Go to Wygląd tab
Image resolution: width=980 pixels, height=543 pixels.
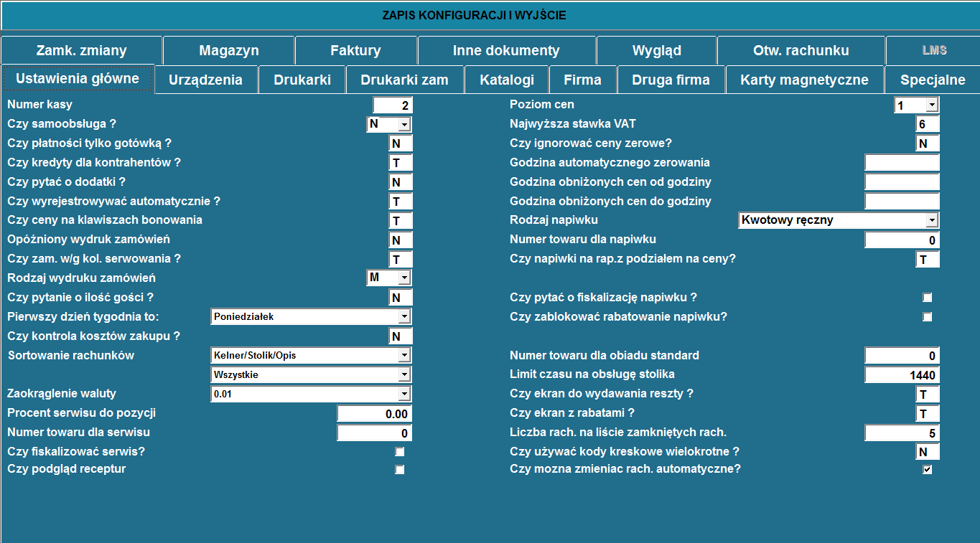(656, 50)
